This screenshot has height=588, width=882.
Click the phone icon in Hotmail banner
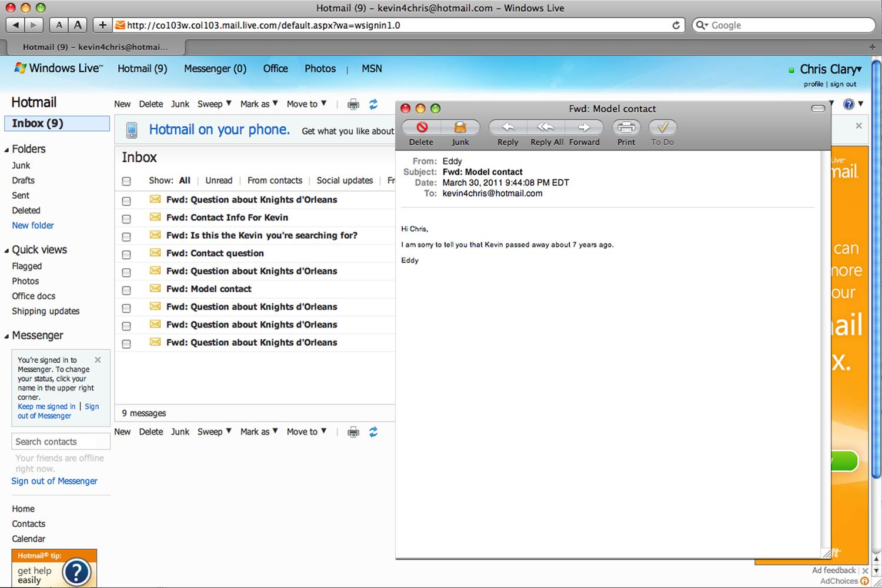click(132, 131)
